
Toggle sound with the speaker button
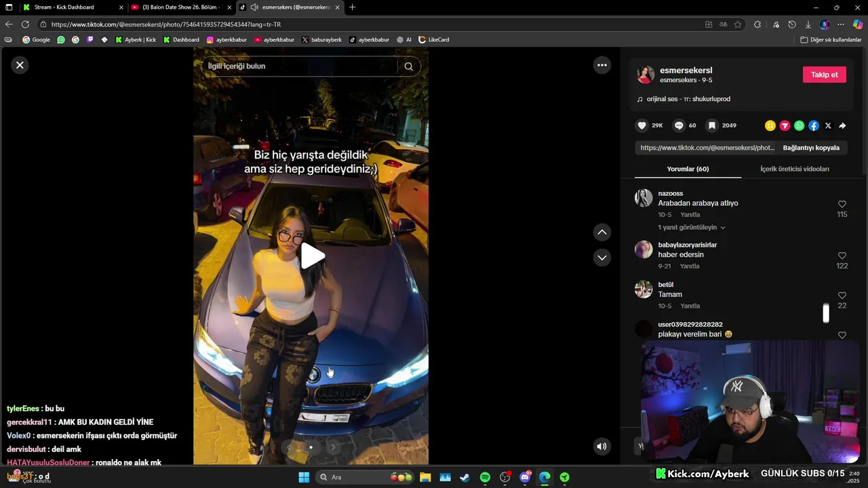tap(601, 446)
